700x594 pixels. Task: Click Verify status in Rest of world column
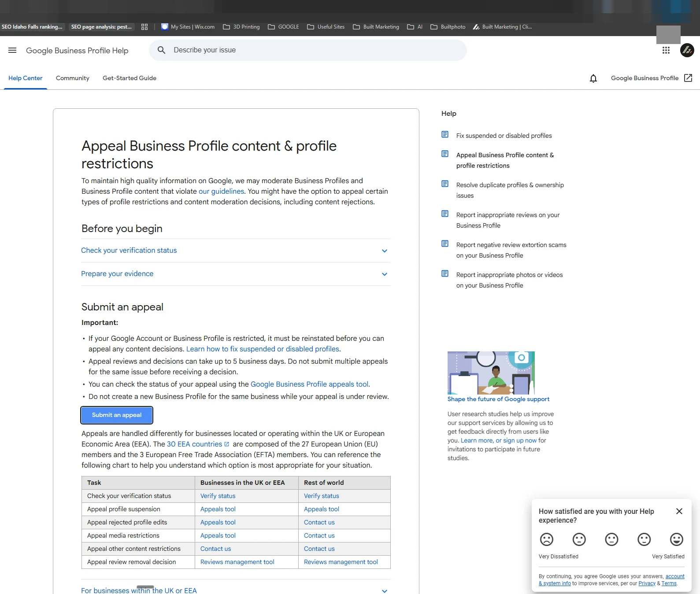321,496
